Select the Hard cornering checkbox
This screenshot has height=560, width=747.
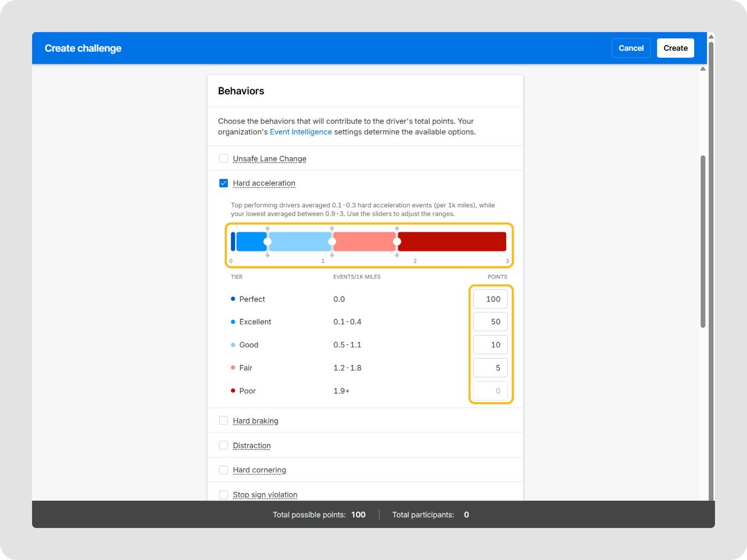pos(224,470)
